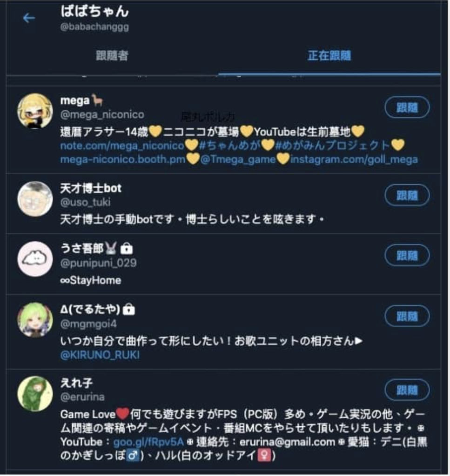The height and width of the screenshot is (476, 450).
Task: Follow the mega account
Action: pyautogui.click(x=407, y=107)
